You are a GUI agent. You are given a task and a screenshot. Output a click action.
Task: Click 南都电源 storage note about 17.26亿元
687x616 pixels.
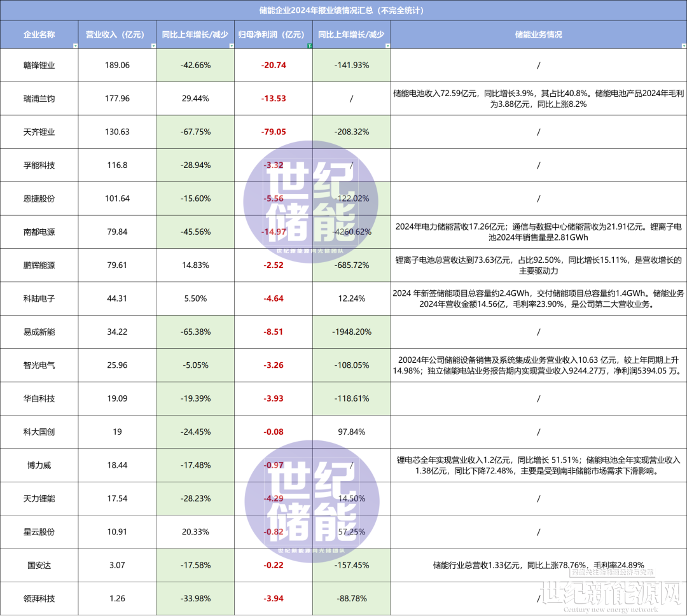pyautogui.click(x=539, y=232)
